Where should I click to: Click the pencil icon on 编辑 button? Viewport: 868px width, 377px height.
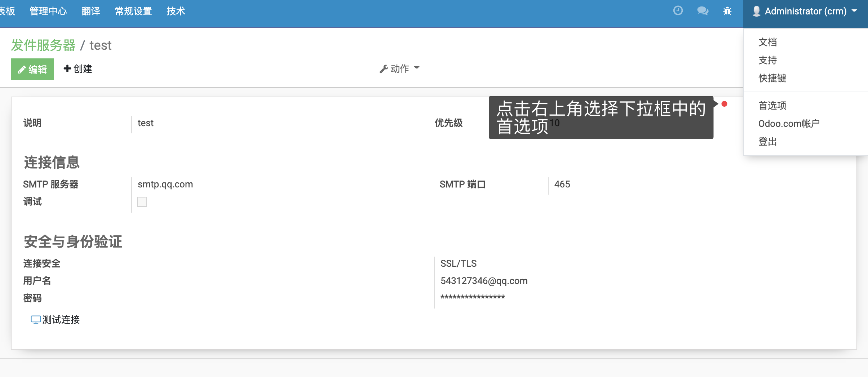tap(22, 69)
